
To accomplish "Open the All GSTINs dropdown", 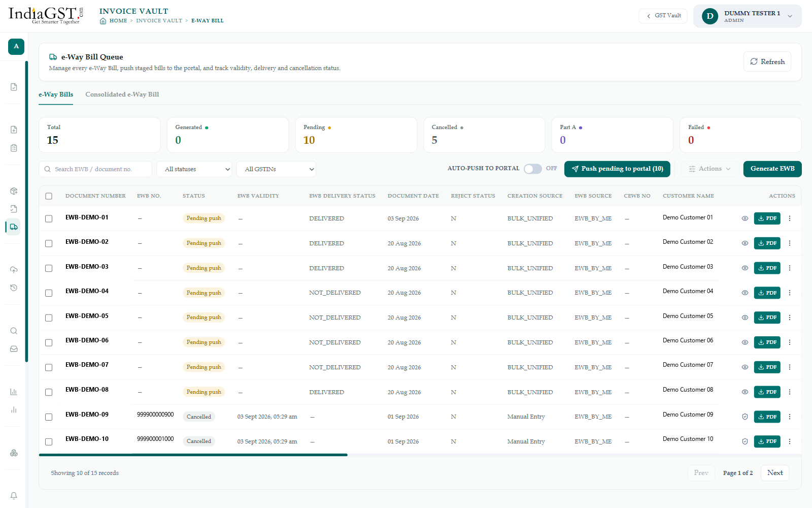I will pos(276,169).
